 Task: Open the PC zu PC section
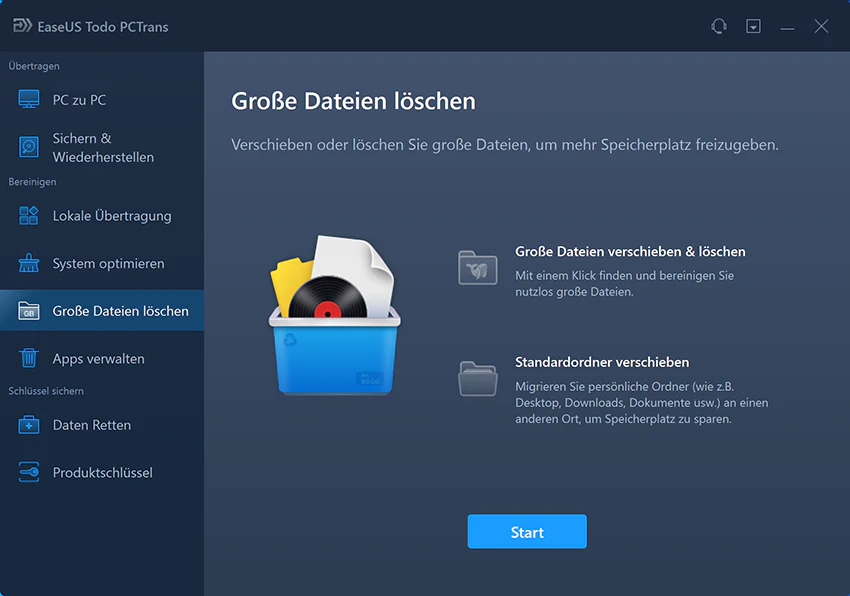[79, 100]
